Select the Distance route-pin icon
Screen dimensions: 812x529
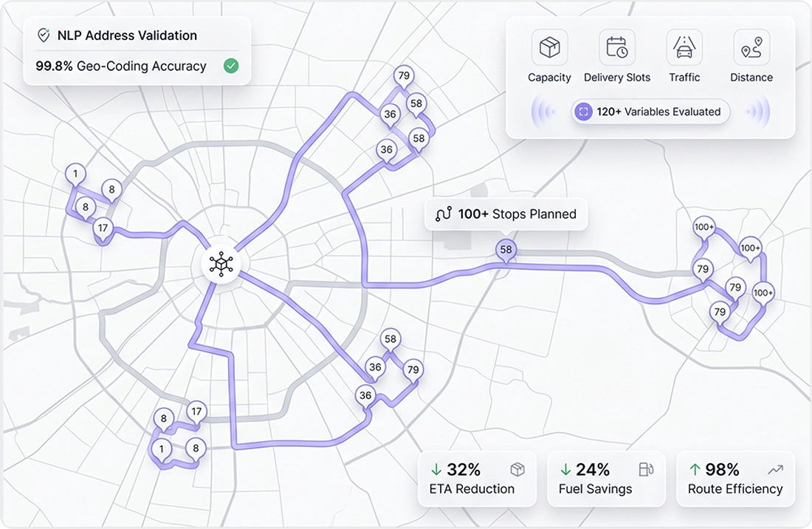coord(751,48)
